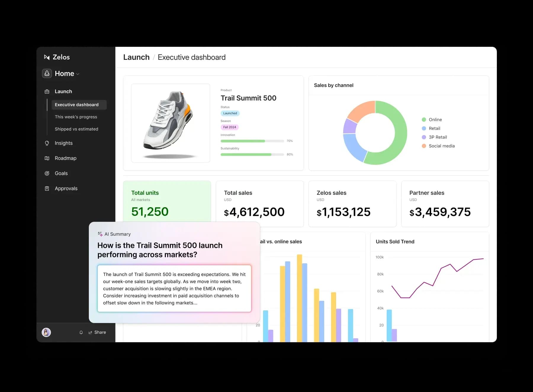Click the Insights lightbulb icon
The image size is (533, 392).
point(47,143)
